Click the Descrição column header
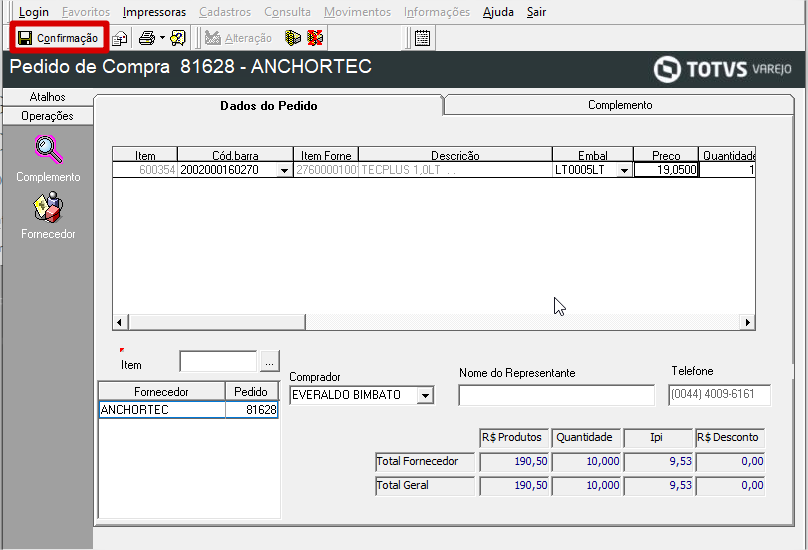This screenshot has width=808, height=550. click(x=456, y=155)
